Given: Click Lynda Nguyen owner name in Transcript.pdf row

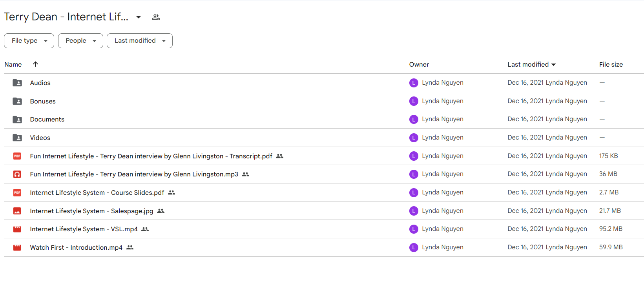Looking at the screenshot, I should [443, 156].
